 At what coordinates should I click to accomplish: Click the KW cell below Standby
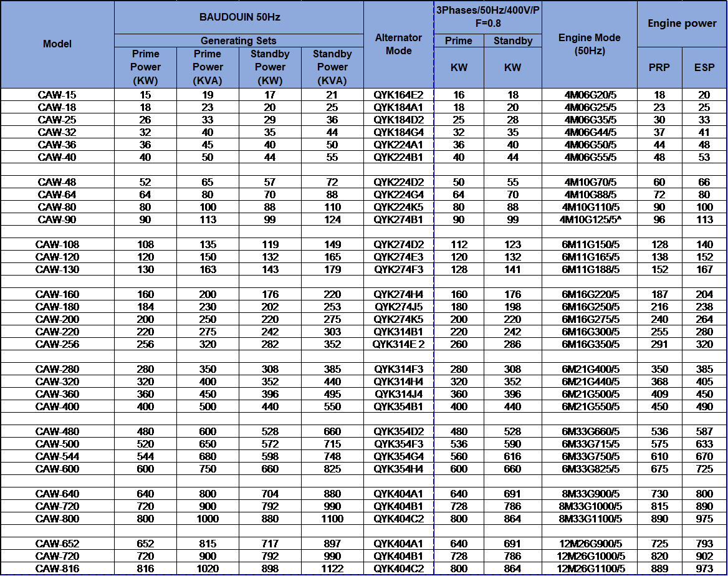513,67
